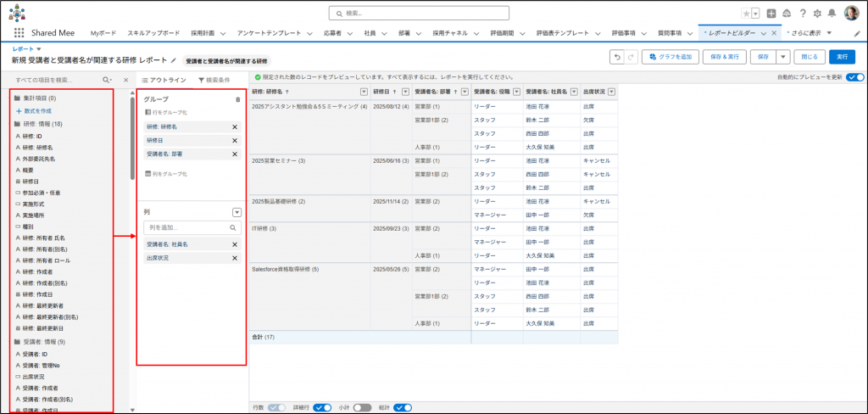Remove 研修日 from row groups
The height and width of the screenshot is (414, 868).
235,140
